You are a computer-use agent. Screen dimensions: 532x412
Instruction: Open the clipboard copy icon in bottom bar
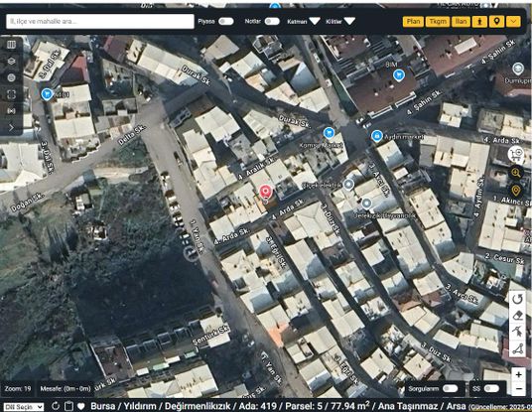tap(68, 406)
